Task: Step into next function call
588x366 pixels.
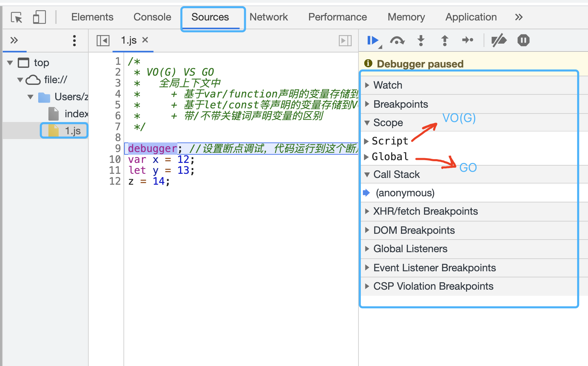Action: point(421,41)
